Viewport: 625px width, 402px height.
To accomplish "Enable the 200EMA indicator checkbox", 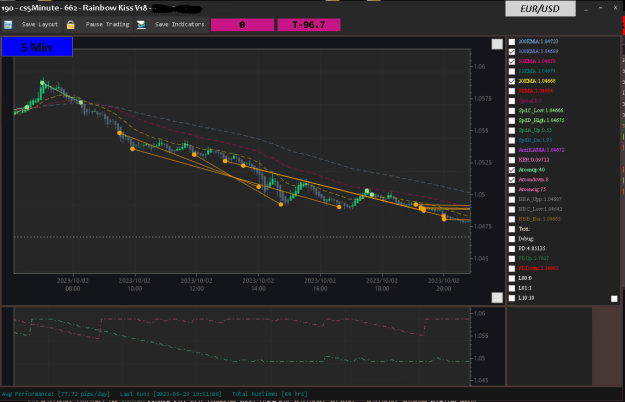I will click(x=512, y=42).
